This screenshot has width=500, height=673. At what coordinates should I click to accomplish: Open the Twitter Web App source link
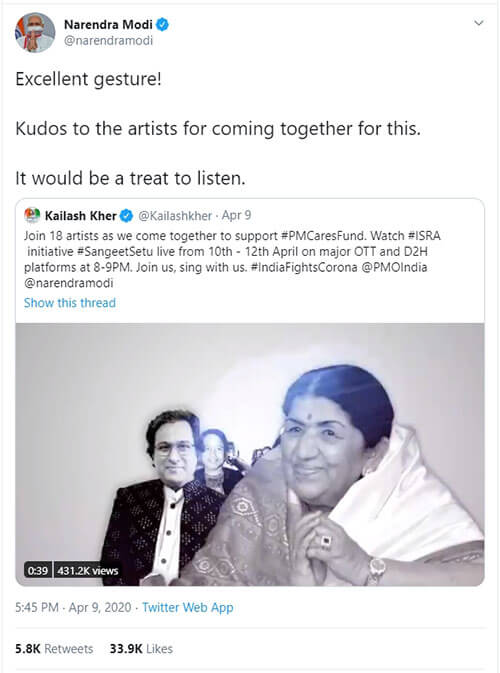(188, 607)
